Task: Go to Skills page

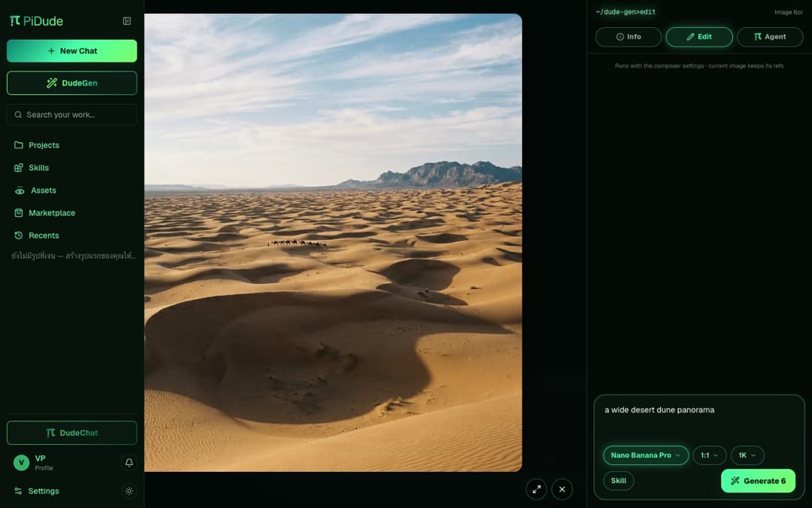Action: [32, 167]
